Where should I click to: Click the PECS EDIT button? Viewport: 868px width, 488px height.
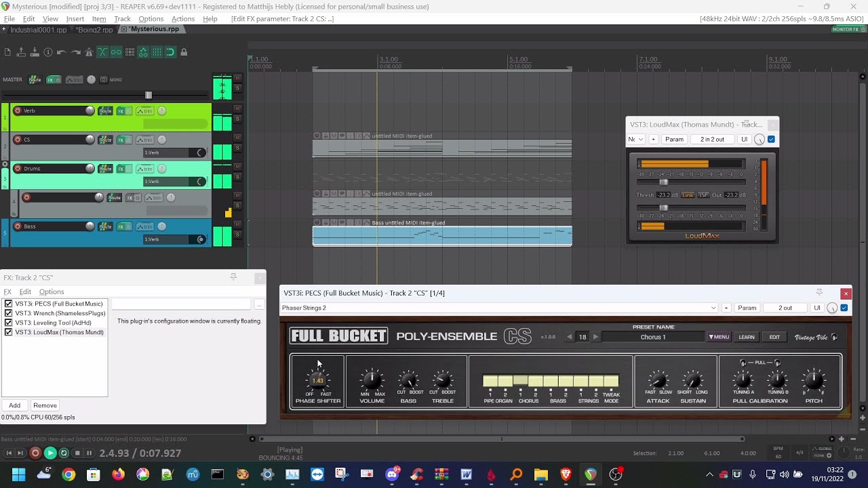pos(774,337)
